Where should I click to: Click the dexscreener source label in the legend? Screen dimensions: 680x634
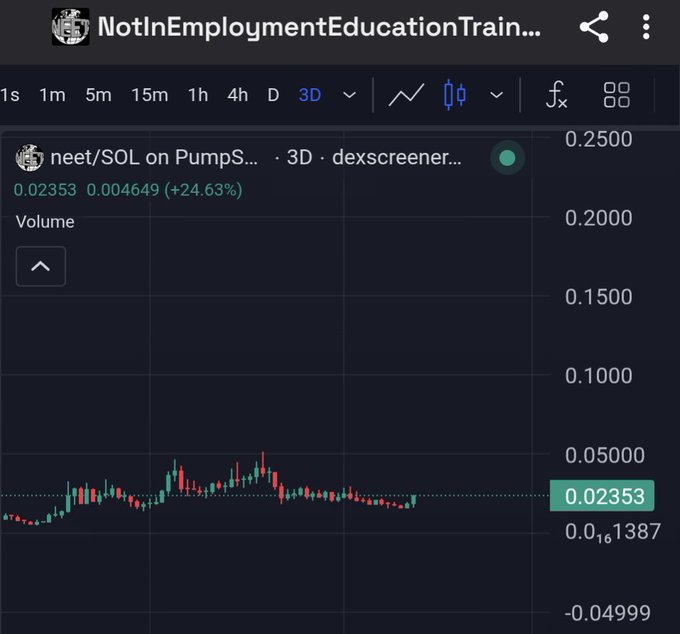tap(397, 157)
